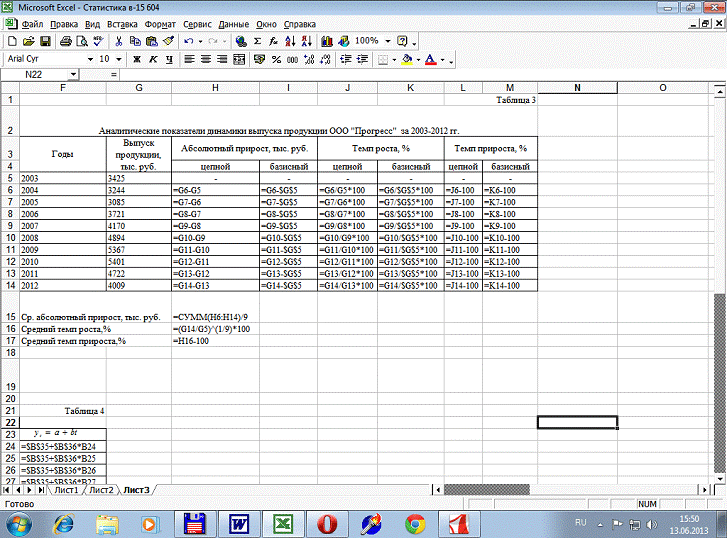
Task: Open the Arial Cyr font dropdown
Action: point(91,60)
